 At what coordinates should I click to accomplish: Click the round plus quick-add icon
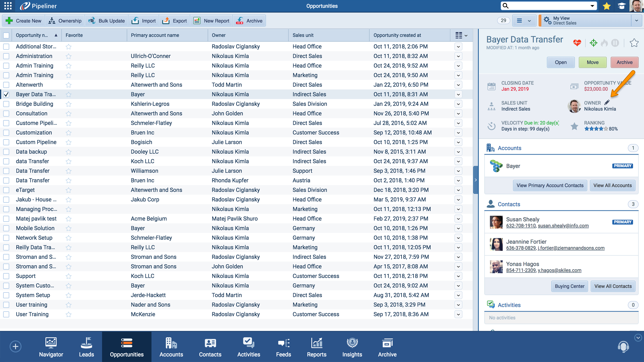pos(16,346)
